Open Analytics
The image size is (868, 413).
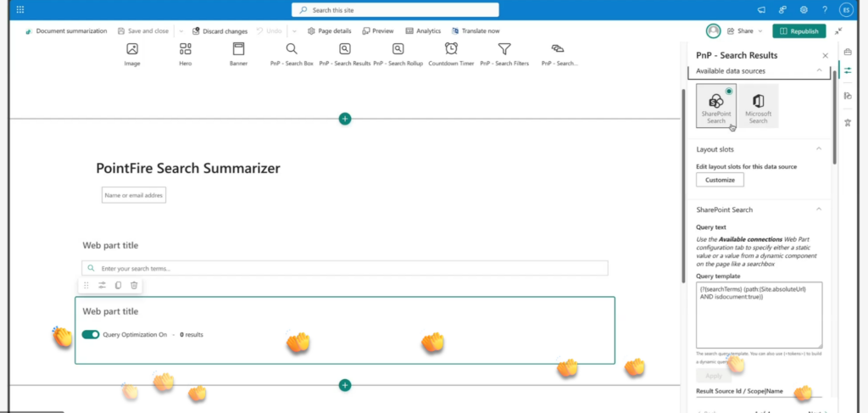click(423, 31)
